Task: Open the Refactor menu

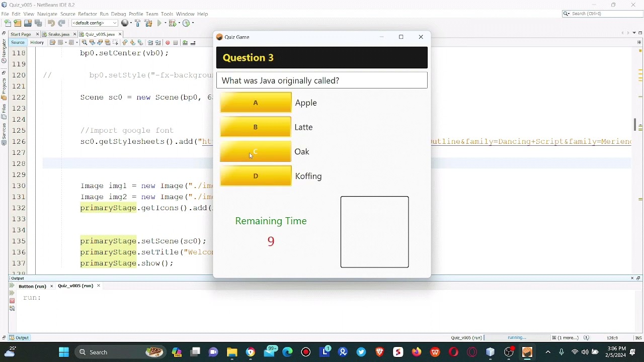Action: pos(88,14)
